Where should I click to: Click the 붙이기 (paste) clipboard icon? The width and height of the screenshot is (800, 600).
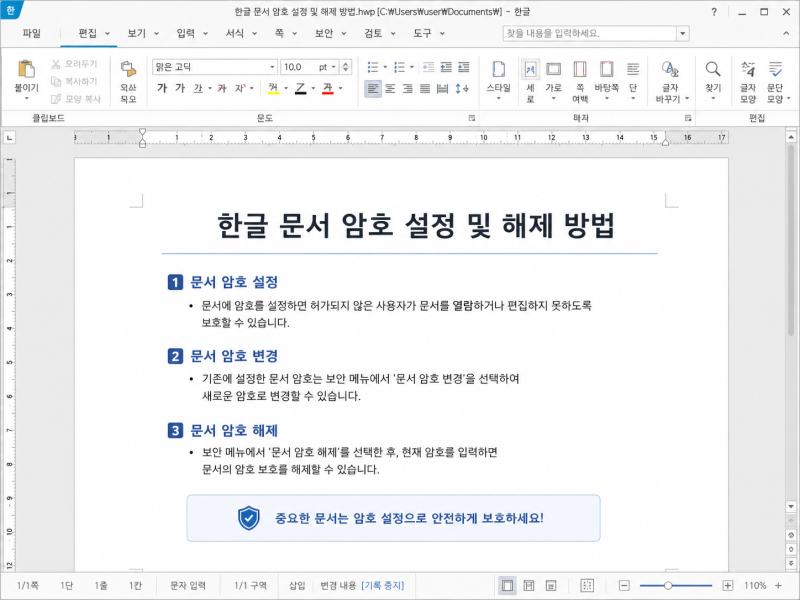(26, 69)
